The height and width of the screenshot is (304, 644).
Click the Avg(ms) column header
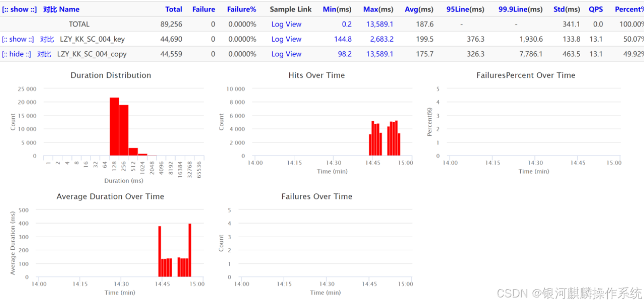(419, 9)
